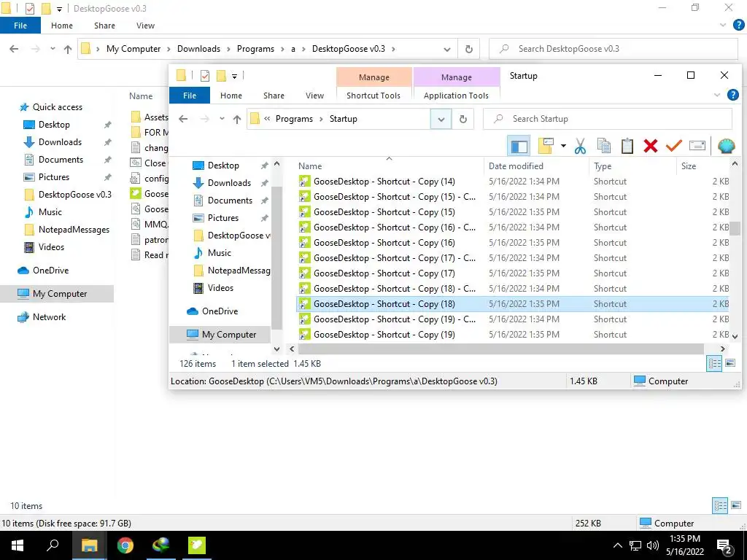747x560 pixels.
Task: Select NotepadMessages in DesktopGoose sidebar
Action: pyautogui.click(x=74, y=230)
